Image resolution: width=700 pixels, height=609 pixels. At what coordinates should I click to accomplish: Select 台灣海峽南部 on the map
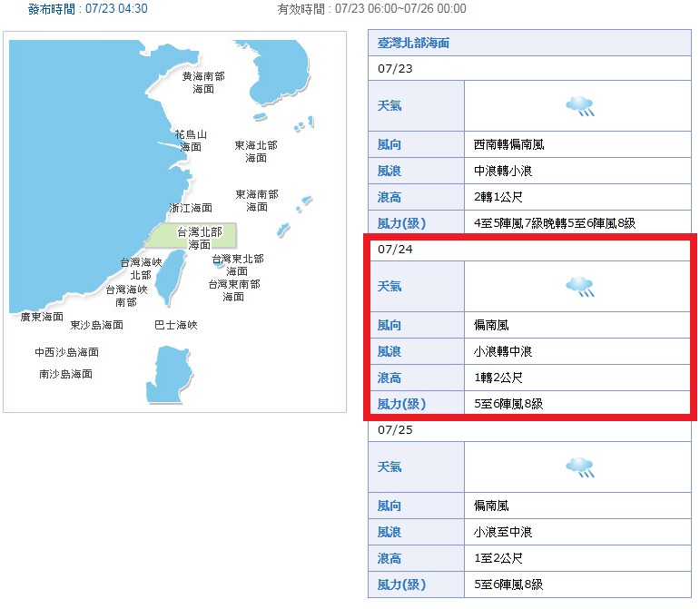126,296
